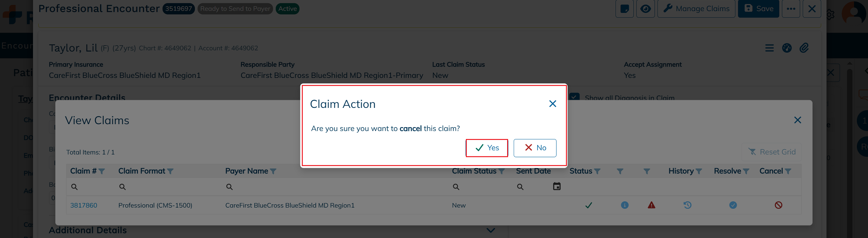Confirm claim cancellation with Yes
This screenshot has height=238, width=868.
click(x=487, y=148)
